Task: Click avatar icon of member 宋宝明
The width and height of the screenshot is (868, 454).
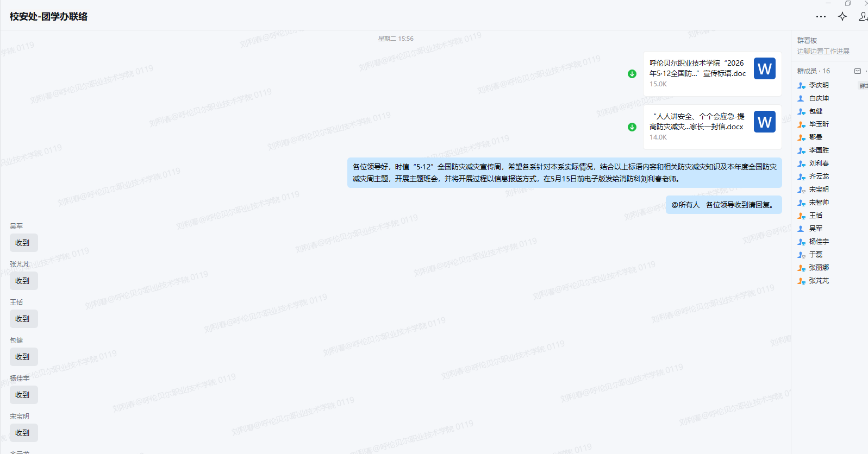Action: click(x=801, y=190)
